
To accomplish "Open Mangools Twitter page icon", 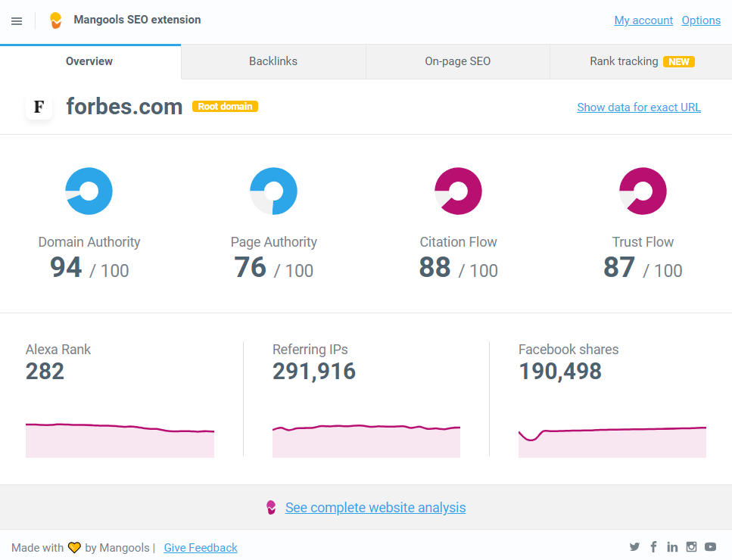I will tap(634, 547).
